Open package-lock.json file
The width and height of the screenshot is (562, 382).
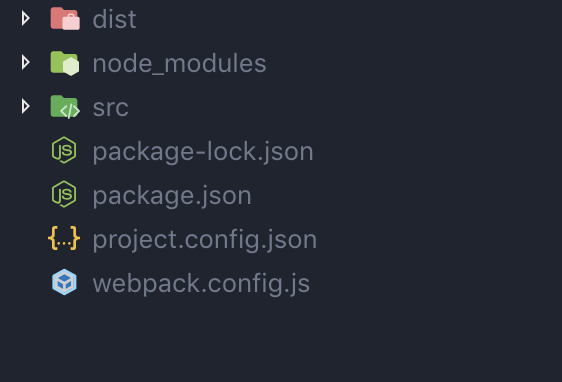coord(203,152)
